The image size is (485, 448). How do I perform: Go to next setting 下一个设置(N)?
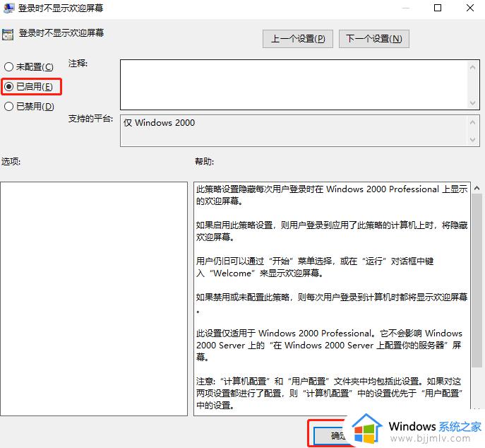[373, 39]
